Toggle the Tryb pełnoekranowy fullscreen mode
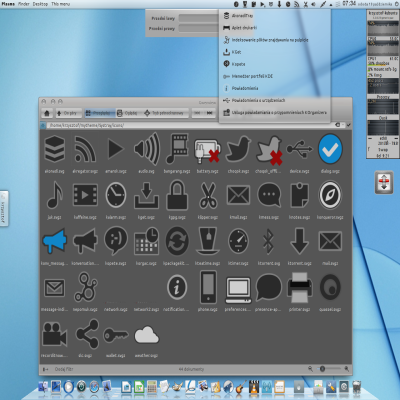The width and height of the screenshot is (400, 400). (164, 113)
